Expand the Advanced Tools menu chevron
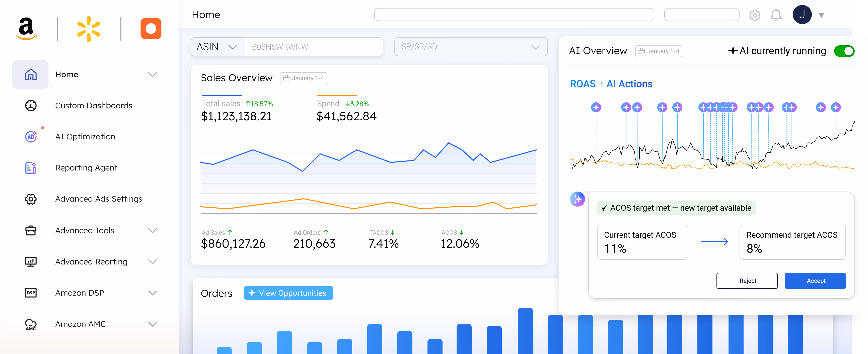This screenshot has height=354, width=868. [x=153, y=230]
